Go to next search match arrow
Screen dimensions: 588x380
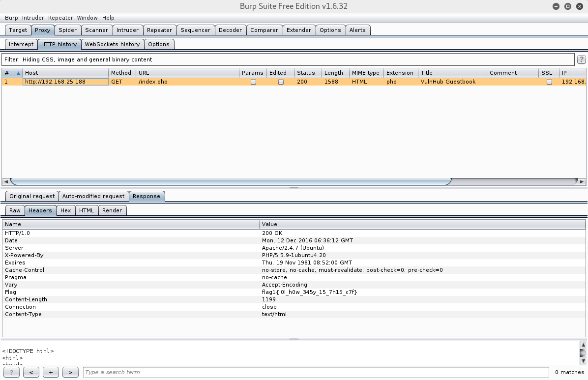click(70, 372)
